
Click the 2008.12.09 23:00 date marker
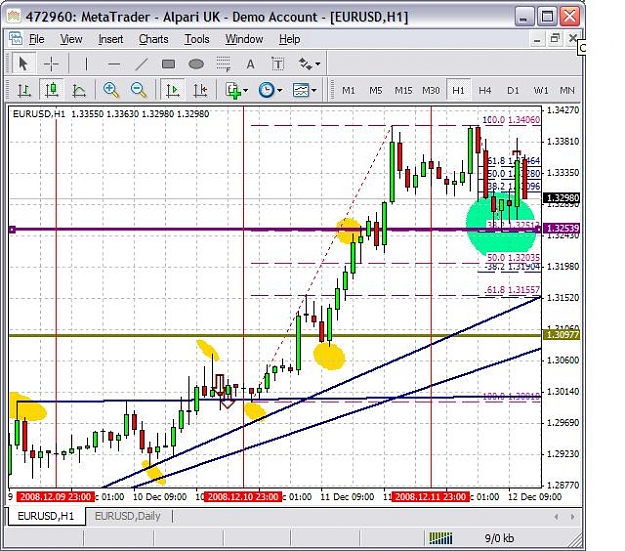click(x=55, y=497)
